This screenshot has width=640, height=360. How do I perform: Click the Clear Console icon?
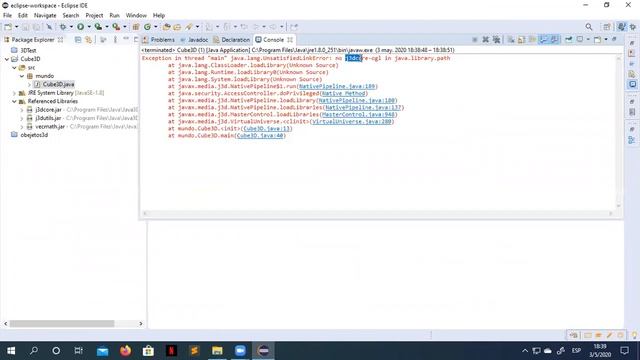[511, 40]
